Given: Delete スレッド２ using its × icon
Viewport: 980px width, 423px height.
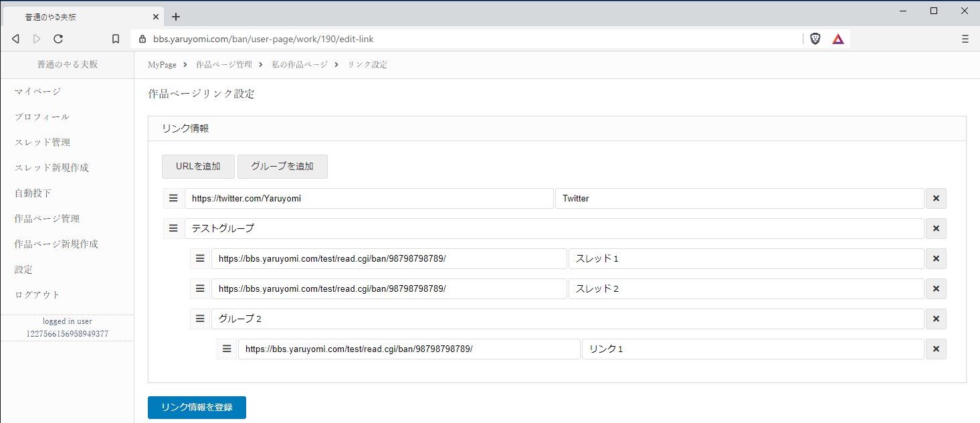Looking at the screenshot, I should pos(936,288).
